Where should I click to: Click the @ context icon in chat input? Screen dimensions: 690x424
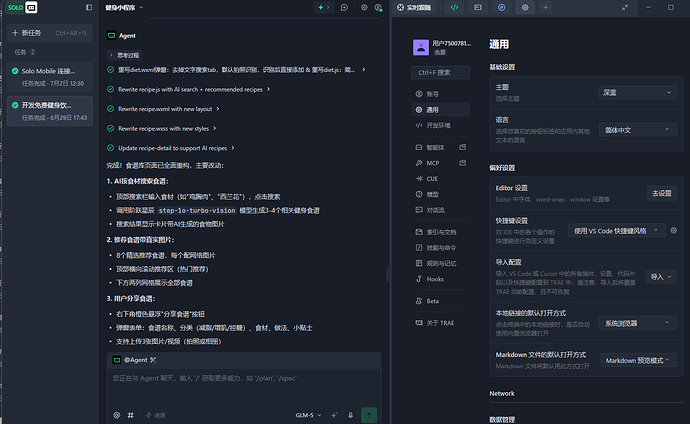[117, 415]
